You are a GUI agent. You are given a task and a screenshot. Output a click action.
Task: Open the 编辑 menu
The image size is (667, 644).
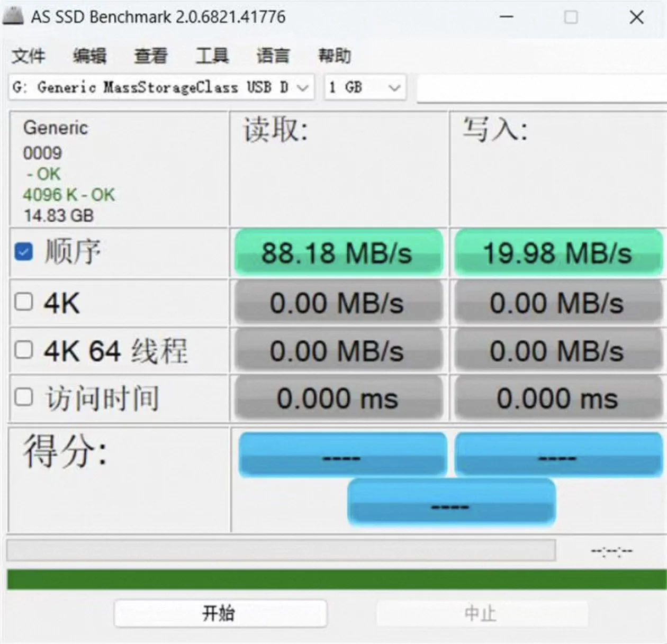pos(89,55)
